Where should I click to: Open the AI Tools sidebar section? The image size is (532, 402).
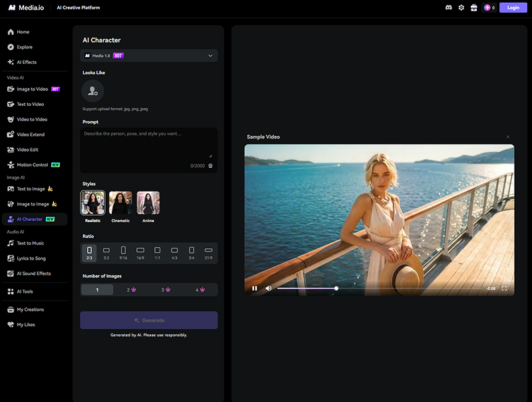pos(25,292)
